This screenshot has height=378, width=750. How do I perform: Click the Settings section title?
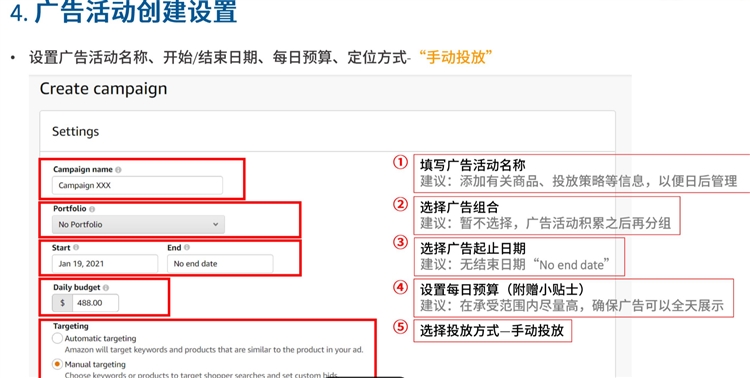click(x=76, y=132)
